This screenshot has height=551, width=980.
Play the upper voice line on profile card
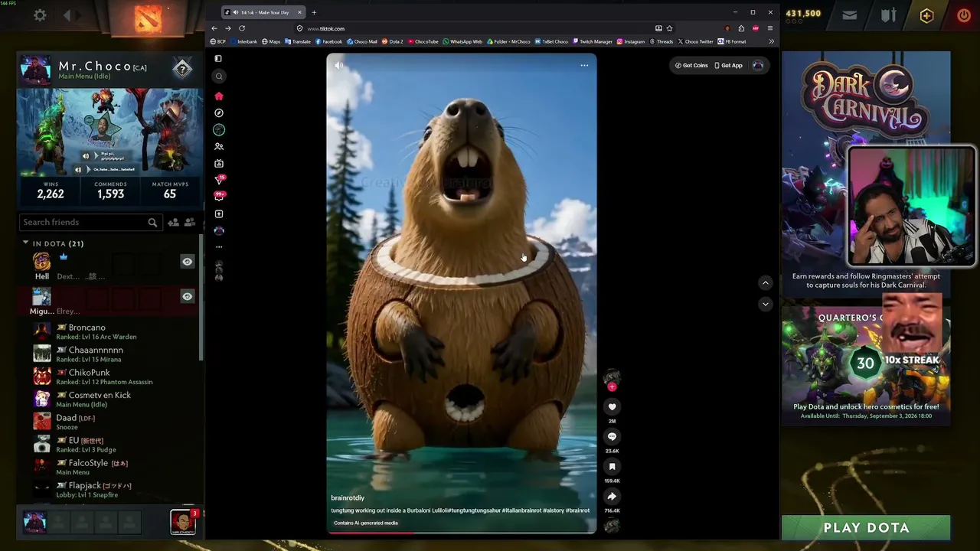[x=86, y=156]
